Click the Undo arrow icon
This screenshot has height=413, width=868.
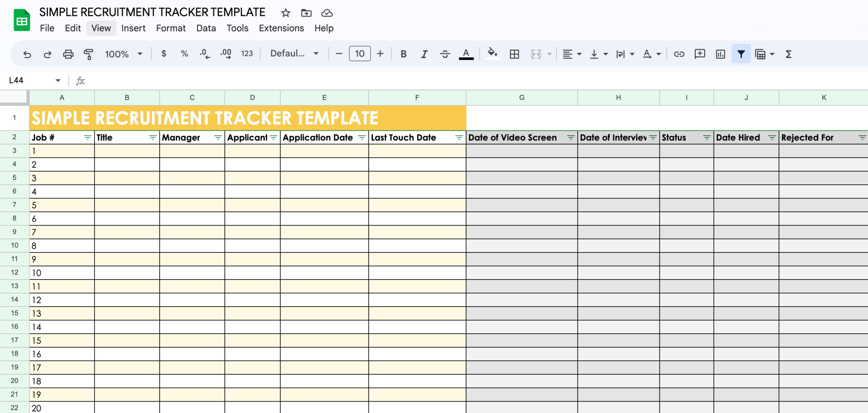point(27,54)
